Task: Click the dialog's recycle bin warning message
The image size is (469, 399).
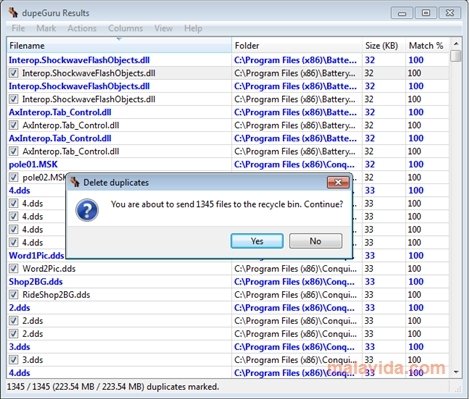Action: click(x=227, y=204)
